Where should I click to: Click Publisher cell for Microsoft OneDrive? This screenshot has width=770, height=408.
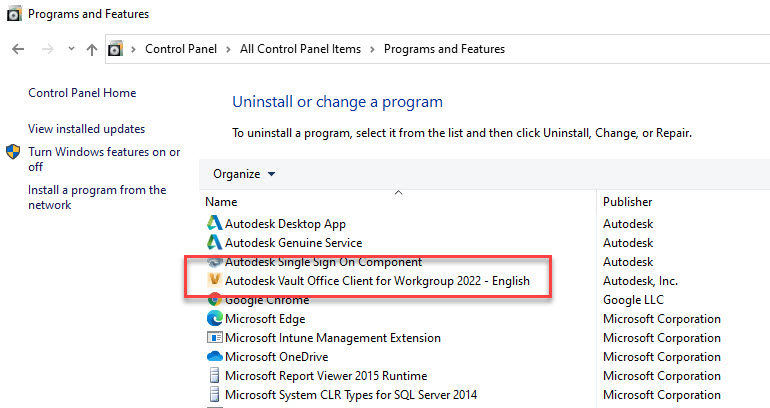662,357
